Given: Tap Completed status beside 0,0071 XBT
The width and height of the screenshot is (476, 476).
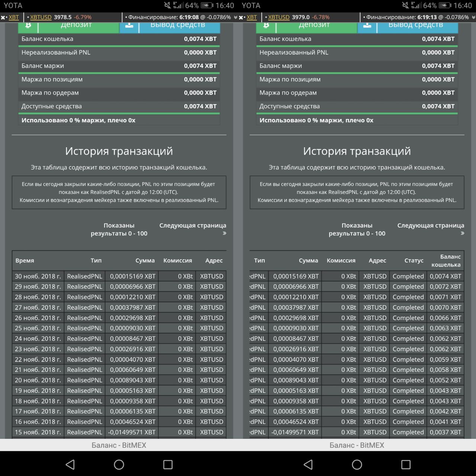Looking at the screenshot, I should 408,297.
